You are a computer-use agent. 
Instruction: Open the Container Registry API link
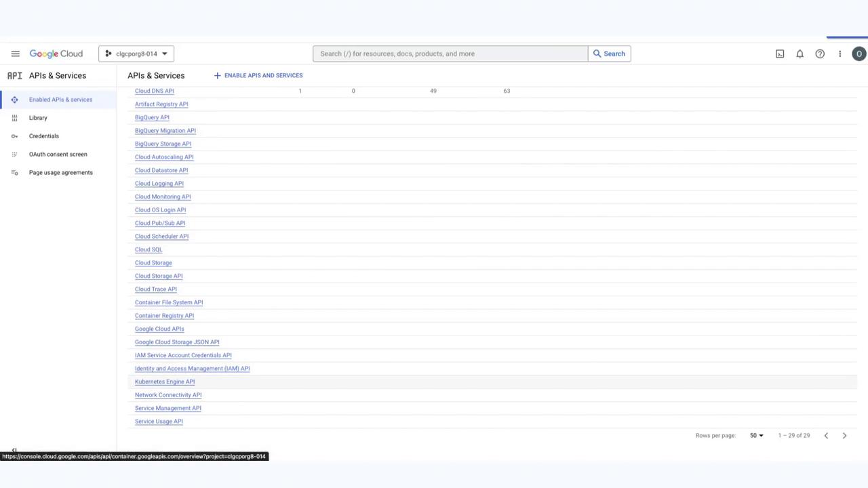(x=164, y=316)
